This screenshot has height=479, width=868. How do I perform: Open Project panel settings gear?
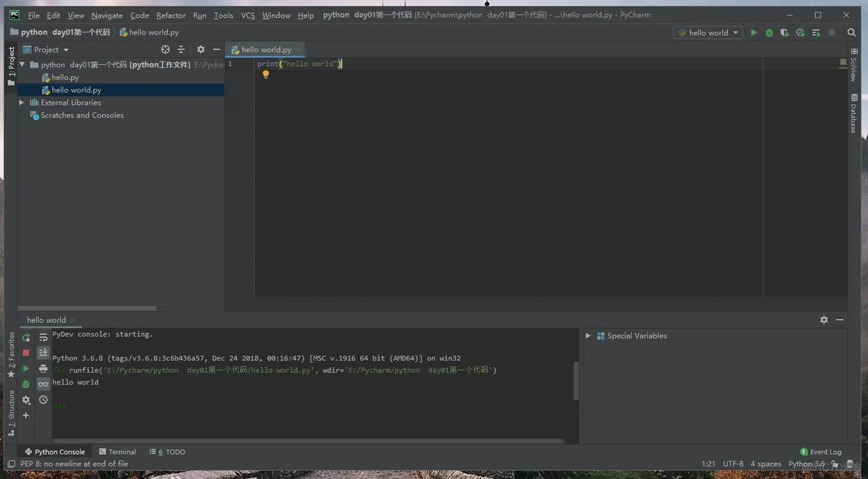click(x=200, y=49)
